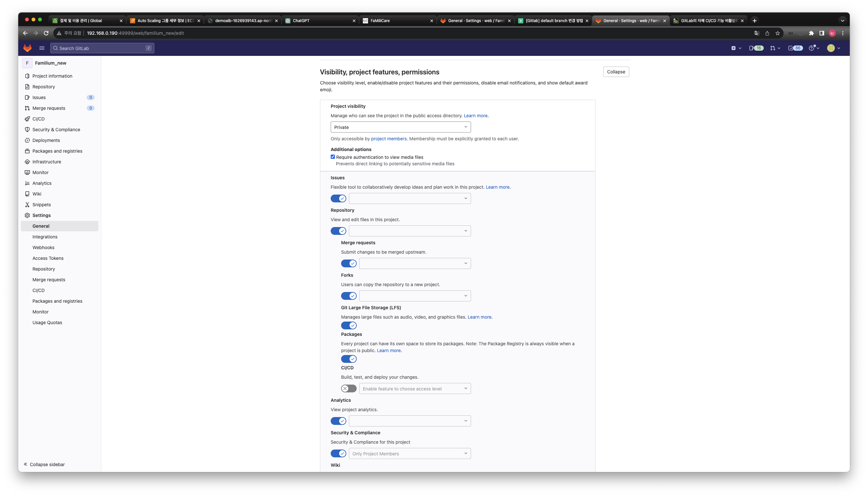
Task: Open Deployments in sidebar
Action: tap(59, 140)
